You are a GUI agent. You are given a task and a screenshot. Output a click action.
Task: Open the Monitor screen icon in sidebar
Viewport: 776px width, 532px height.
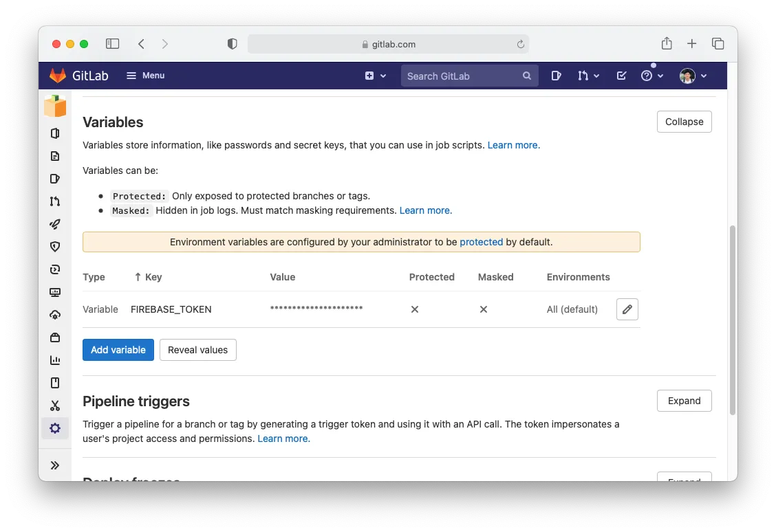(55, 292)
